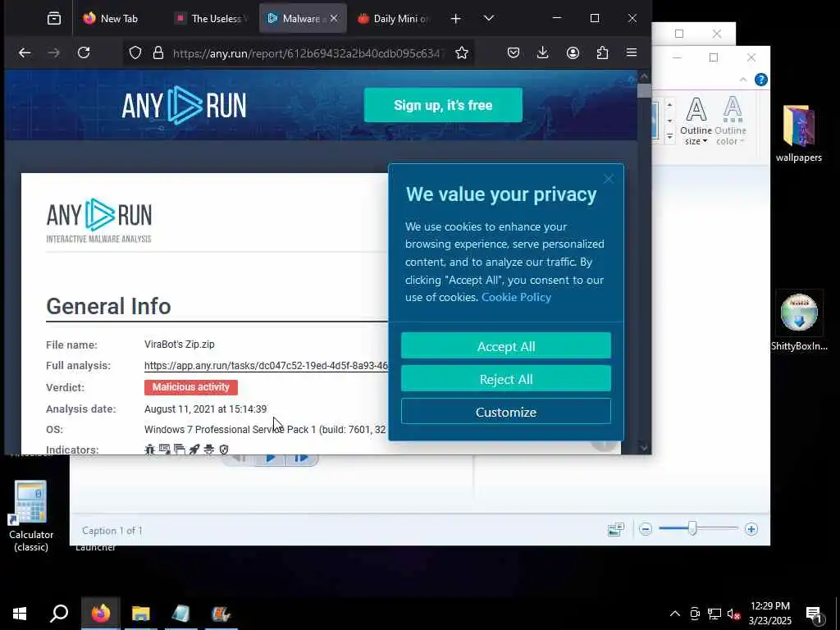Open taskbar search
Viewport: 840px width, 630px height.
coord(59,614)
